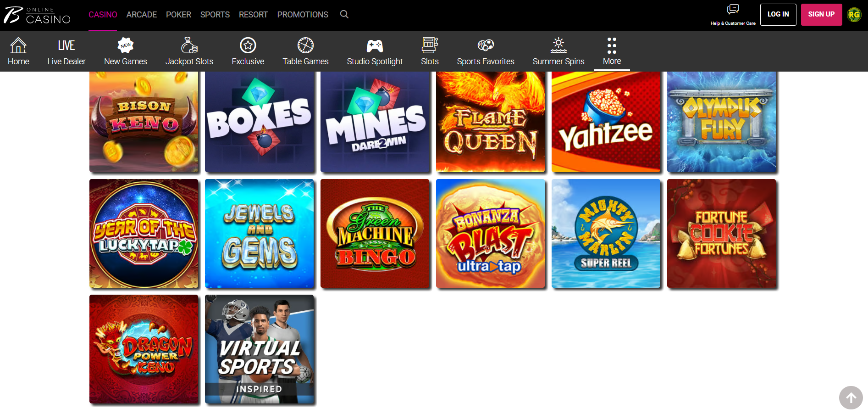The width and height of the screenshot is (868, 414).
Task: Click the RG responsible gaming badge
Action: [x=854, y=15]
